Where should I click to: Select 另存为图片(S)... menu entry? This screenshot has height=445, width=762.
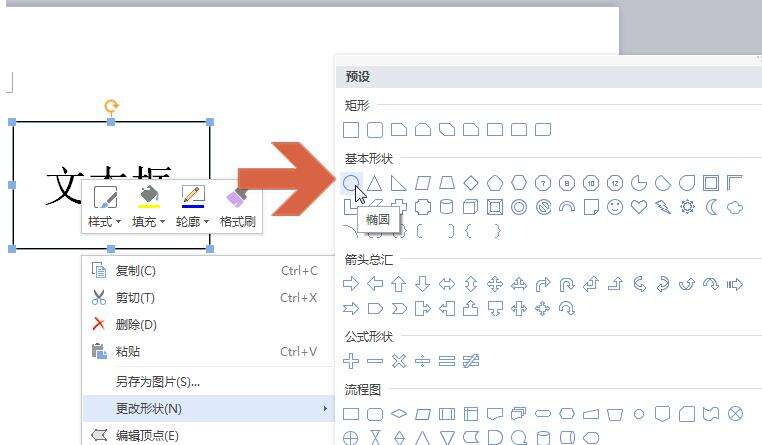[207, 382]
